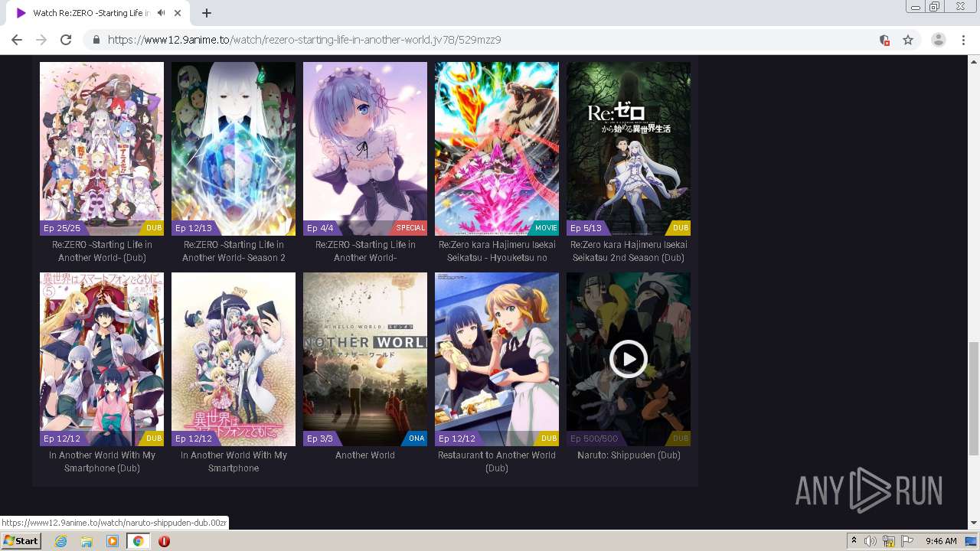Open In Another World Smartphone (Dub) poster
Screen dimensions: 980x551
click(x=102, y=359)
